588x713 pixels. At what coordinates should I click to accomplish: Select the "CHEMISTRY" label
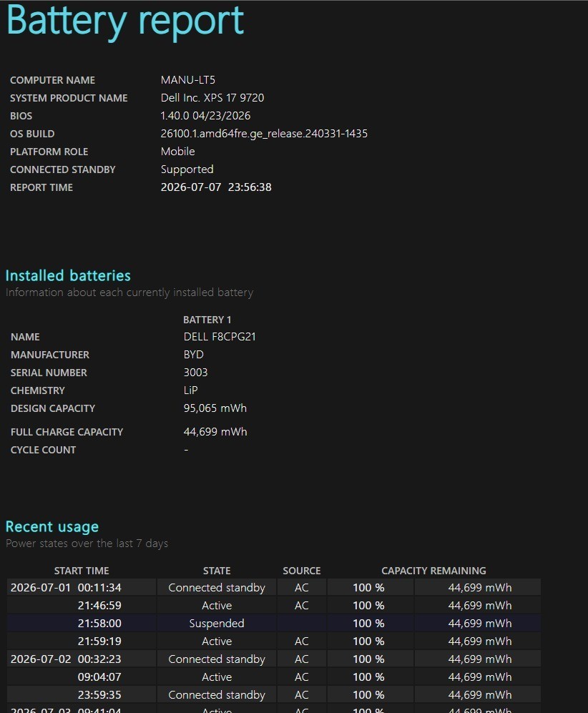(x=38, y=390)
